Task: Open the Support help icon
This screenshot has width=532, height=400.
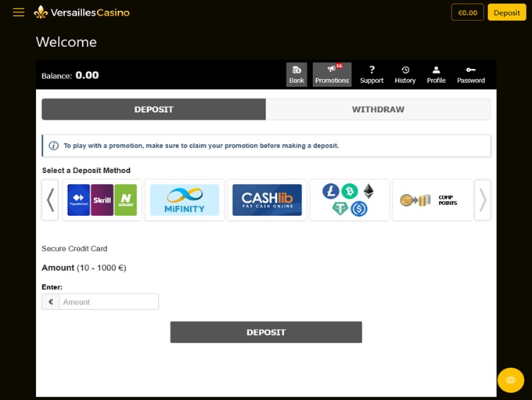Action: point(372,74)
